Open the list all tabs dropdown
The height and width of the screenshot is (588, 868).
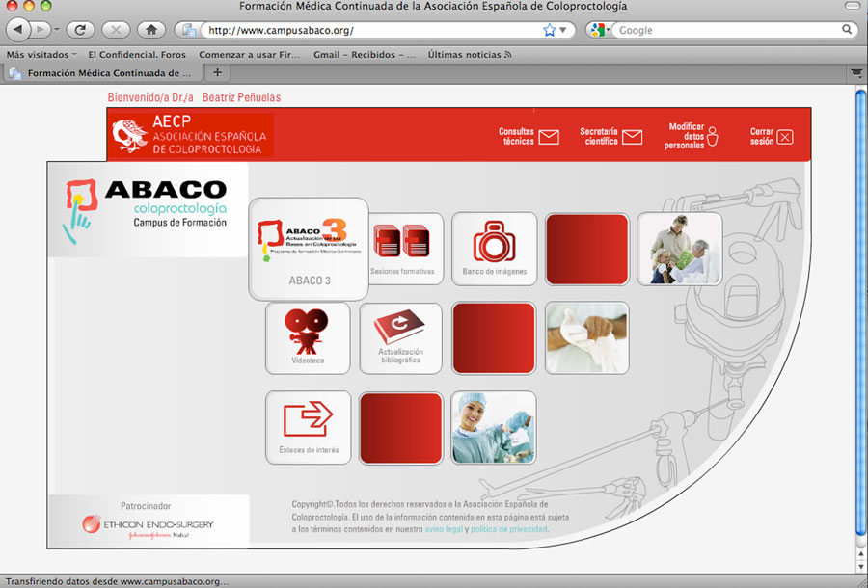click(856, 72)
